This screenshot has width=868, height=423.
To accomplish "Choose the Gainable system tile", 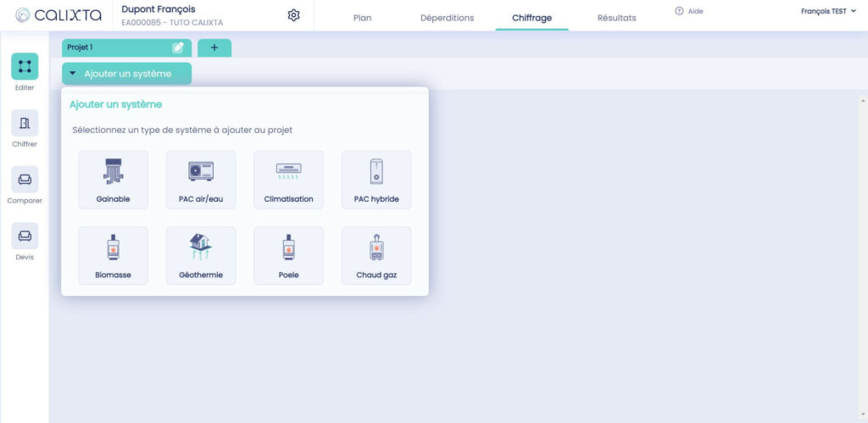I will (113, 180).
